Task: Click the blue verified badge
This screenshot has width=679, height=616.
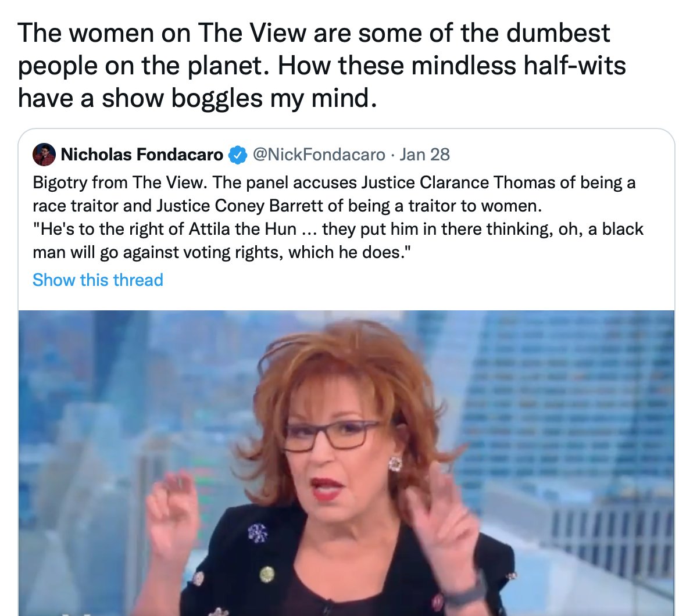Action: coord(238,155)
